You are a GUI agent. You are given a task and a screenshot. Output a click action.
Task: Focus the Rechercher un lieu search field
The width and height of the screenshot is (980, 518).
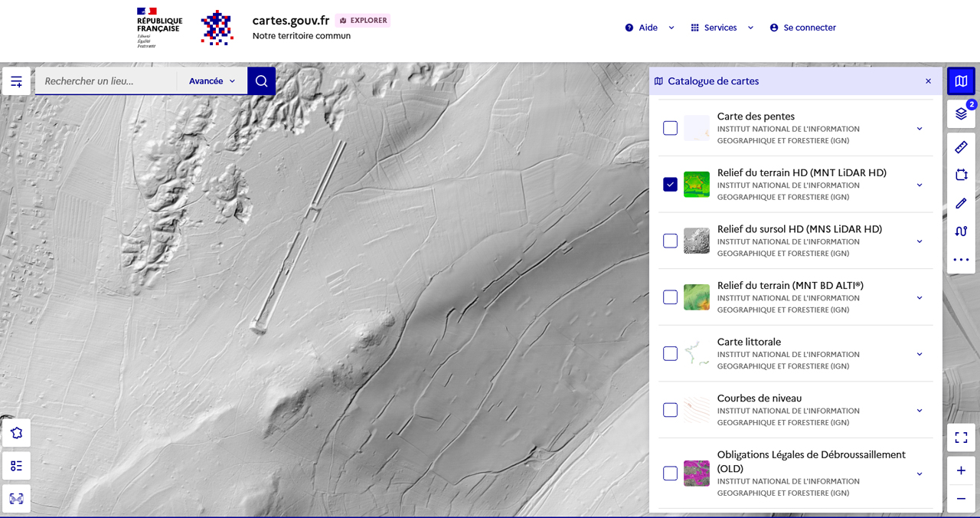[x=106, y=81]
